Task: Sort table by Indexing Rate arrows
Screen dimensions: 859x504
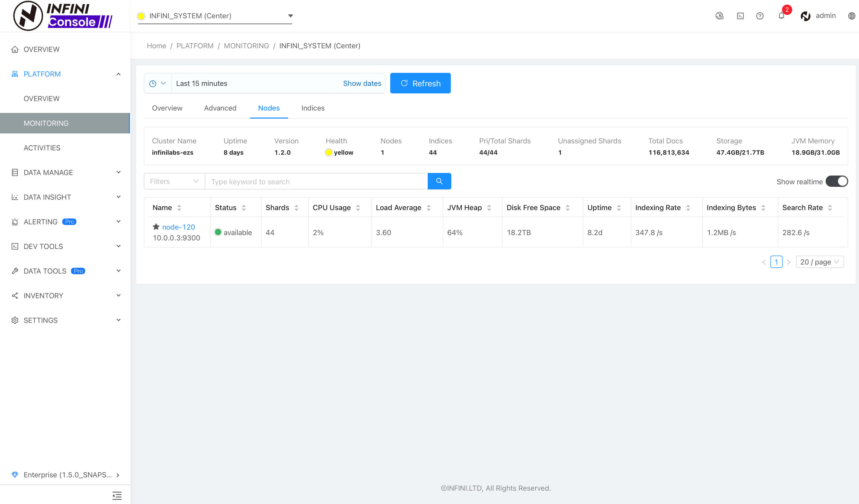Action: 688,208
